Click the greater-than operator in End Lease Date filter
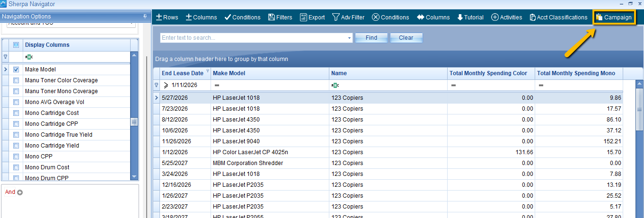The height and width of the screenshot is (218, 644). click(166, 85)
